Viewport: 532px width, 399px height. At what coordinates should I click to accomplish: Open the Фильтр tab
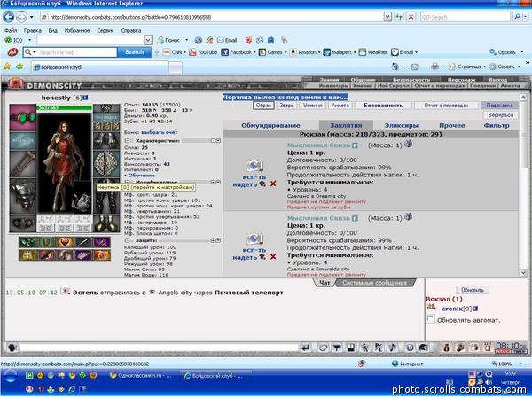[x=497, y=126]
